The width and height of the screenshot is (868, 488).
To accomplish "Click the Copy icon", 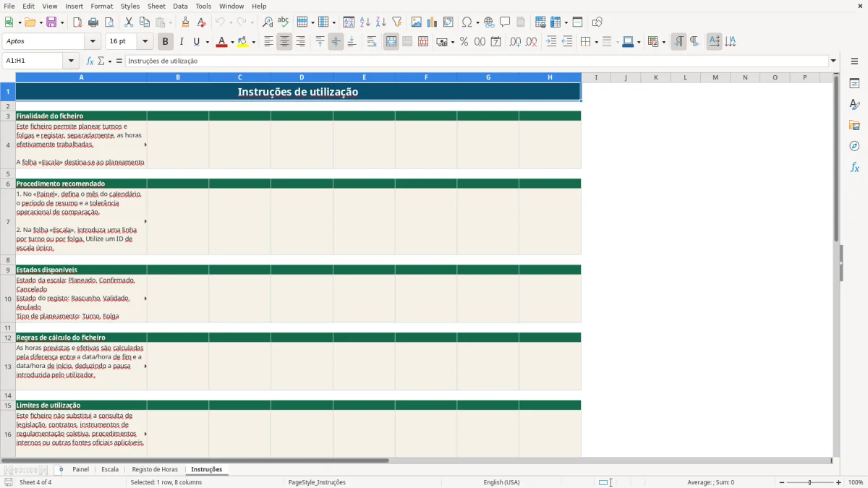I will coord(145,22).
